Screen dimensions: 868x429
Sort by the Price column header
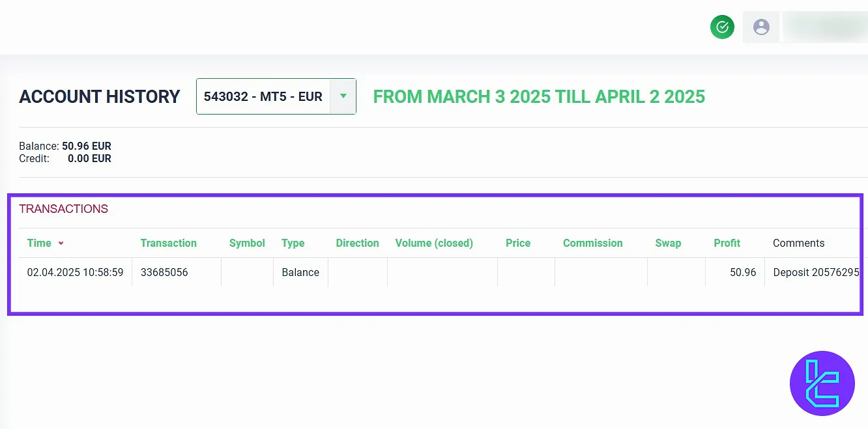pyautogui.click(x=518, y=243)
